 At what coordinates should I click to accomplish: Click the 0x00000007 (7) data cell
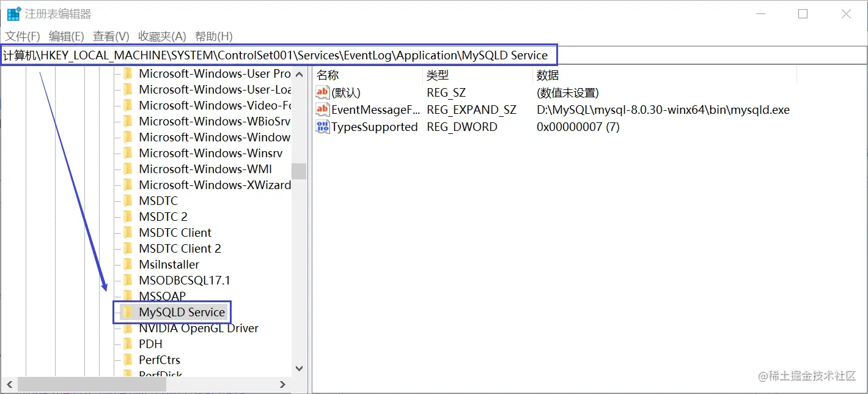tap(578, 127)
